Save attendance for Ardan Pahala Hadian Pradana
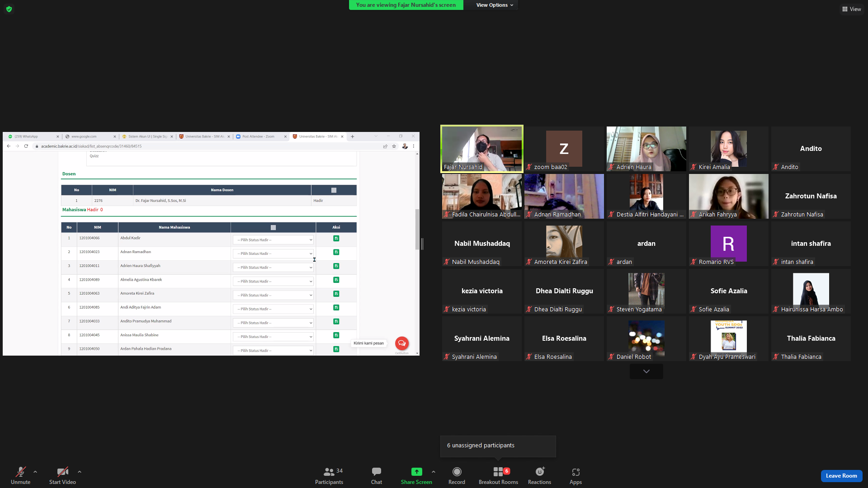Image resolution: width=868 pixels, height=488 pixels. [x=336, y=349]
